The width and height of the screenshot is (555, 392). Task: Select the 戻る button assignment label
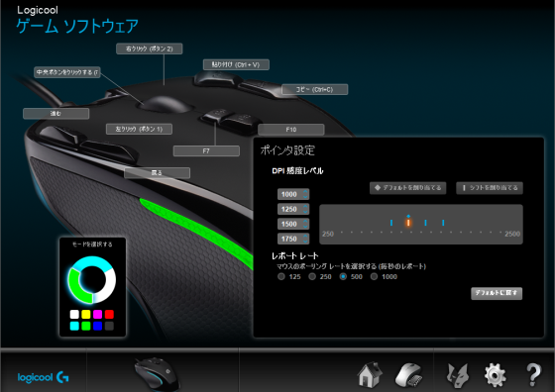point(158,173)
